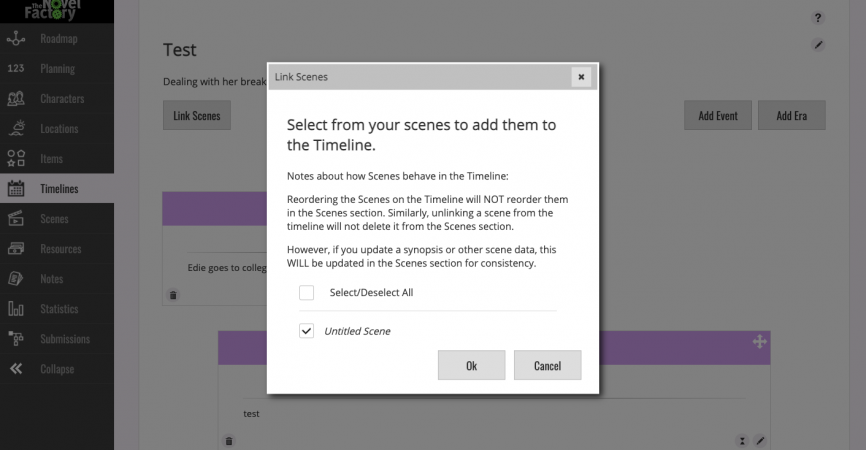Select Timelines in the sidebar

(x=59, y=189)
